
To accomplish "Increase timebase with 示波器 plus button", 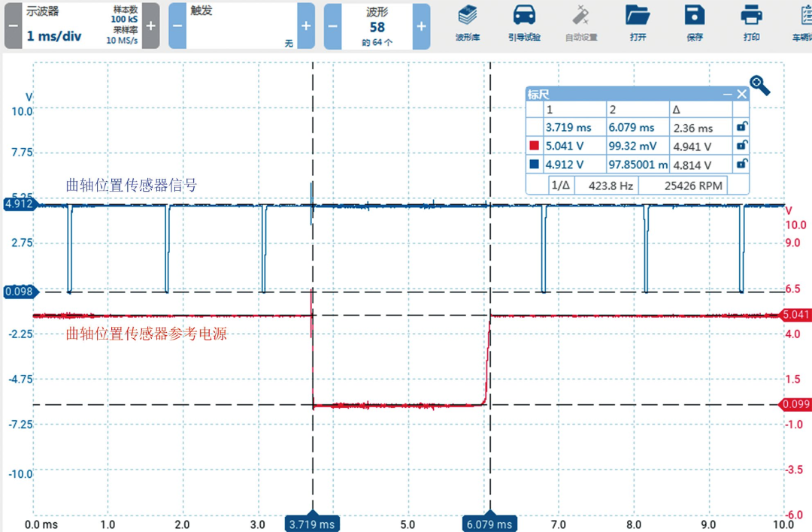I will point(150,26).
